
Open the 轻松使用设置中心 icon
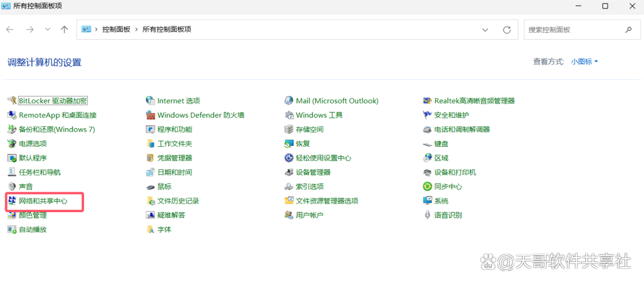[289, 158]
